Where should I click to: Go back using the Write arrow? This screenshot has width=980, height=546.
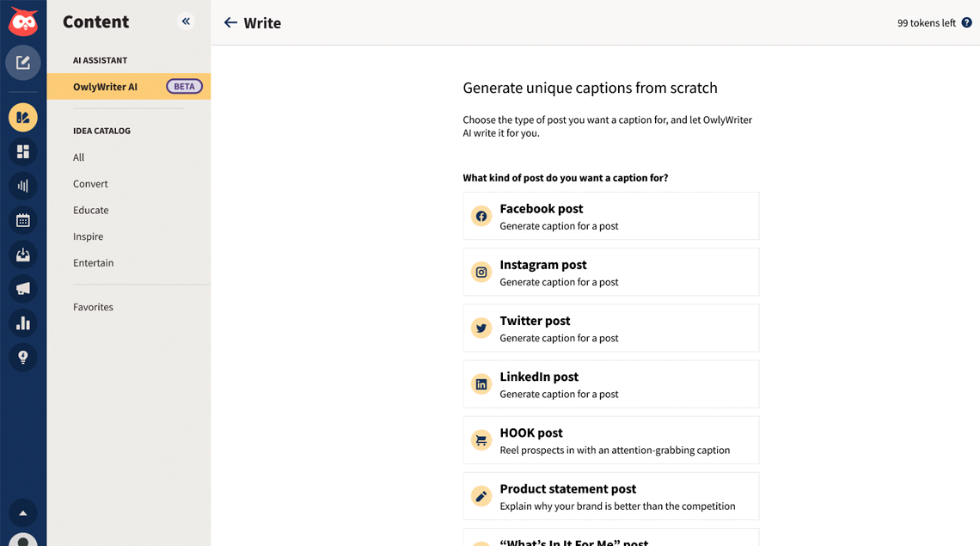point(230,23)
